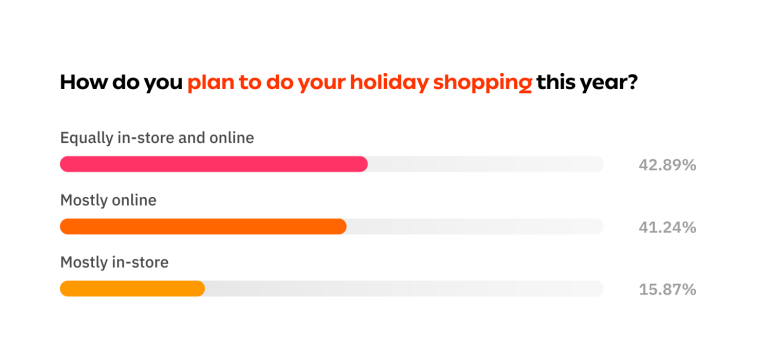Click the Mostly online label
Screen dimensions: 771x362
point(108,200)
